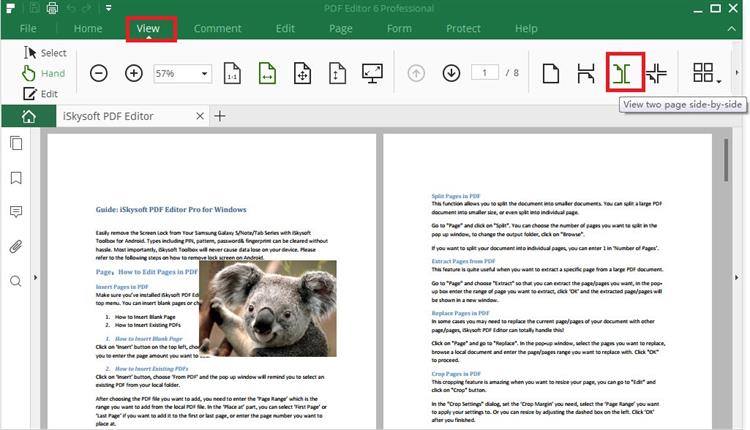Image resolution: width=750 pixels, height=430 pixels.
Task: Close the iSkysoft PDF Editor tab
Action: 200,116
